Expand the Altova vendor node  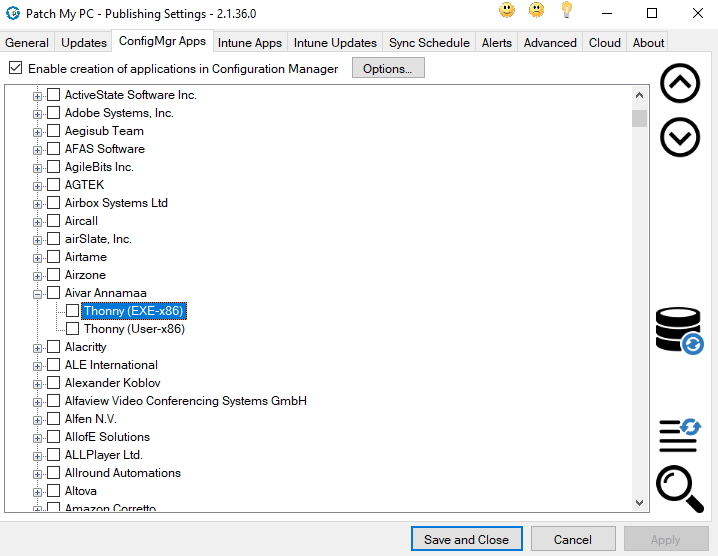38,491
